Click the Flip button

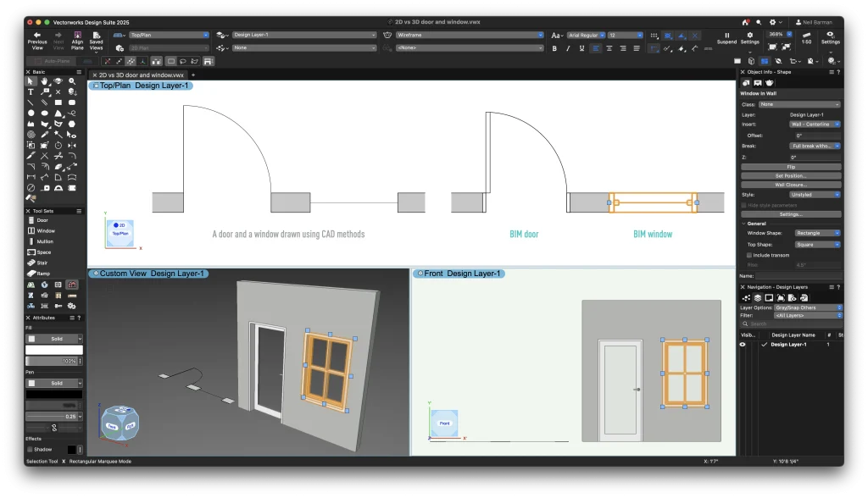pyautogui.click(x=791, y=167)
